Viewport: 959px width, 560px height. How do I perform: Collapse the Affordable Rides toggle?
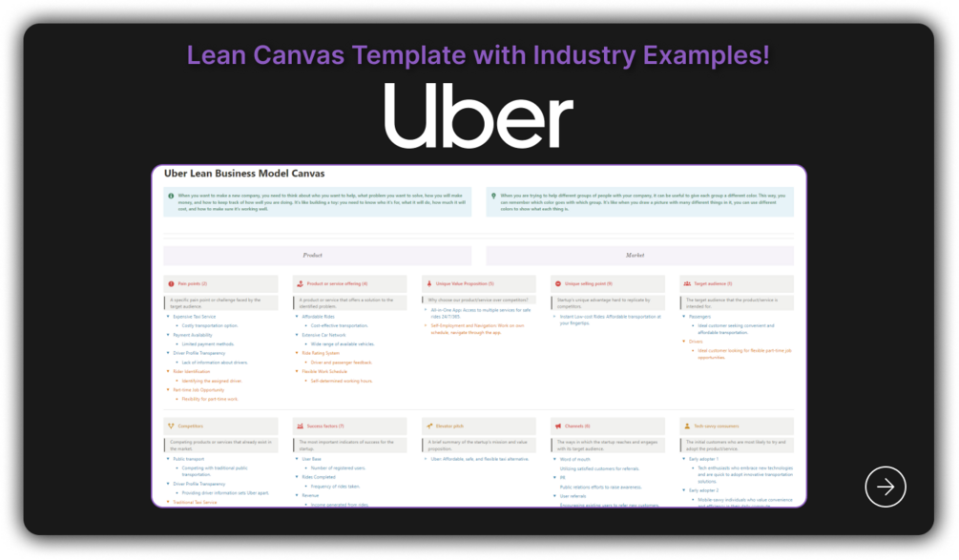297,317
